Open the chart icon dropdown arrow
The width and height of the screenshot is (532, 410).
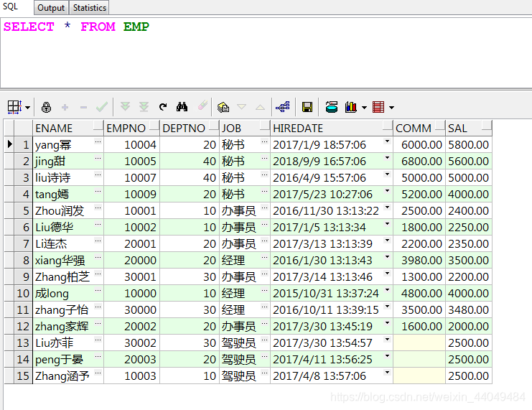(365, 108)
